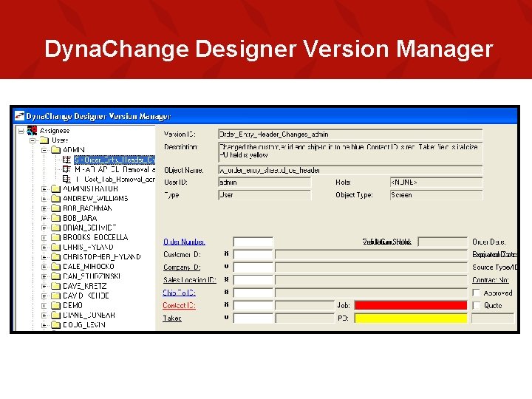Screen dimensions: 532x399
Task: Click the Users folder icon
Action: pyautogui.click(x=44, y=140)
